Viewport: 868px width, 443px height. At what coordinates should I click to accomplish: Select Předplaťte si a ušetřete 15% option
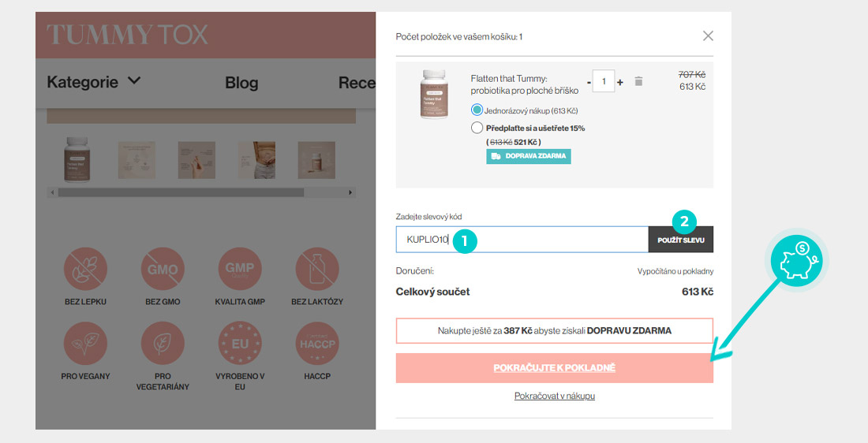click(x=477, y=128)
